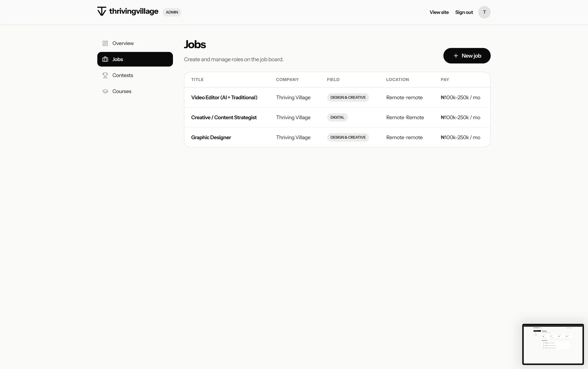Open the Overview grid icon
The image size is (588, 369).
point(105,43)
